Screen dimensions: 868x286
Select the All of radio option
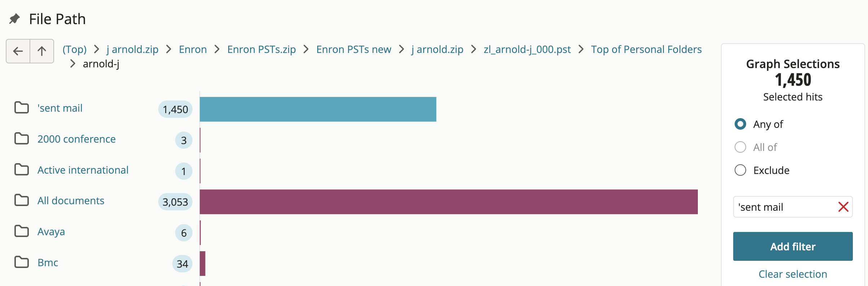[x=740, y=147]
